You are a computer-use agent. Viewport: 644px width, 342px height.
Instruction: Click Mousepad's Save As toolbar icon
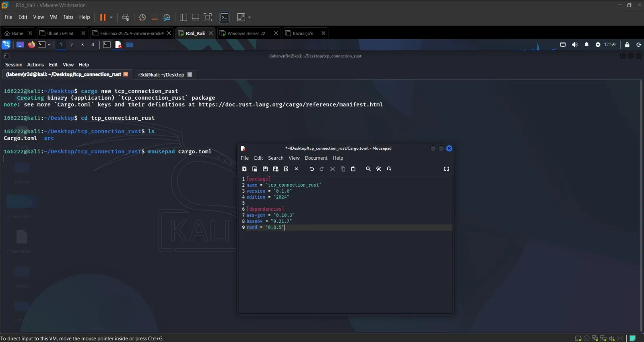[x=276, y=169]
